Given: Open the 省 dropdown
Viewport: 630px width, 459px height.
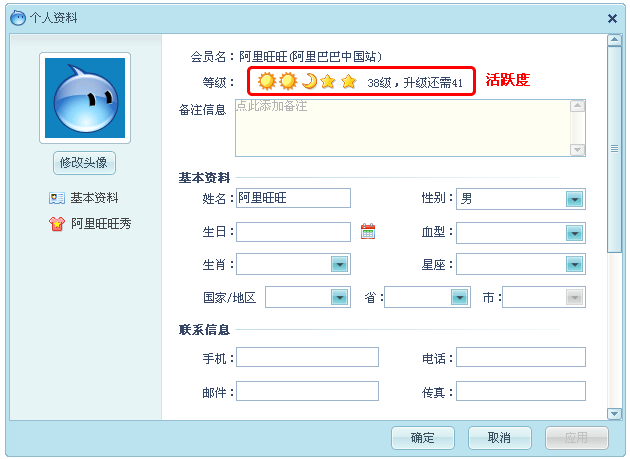Looking at the screenshot, I should 427,297.
